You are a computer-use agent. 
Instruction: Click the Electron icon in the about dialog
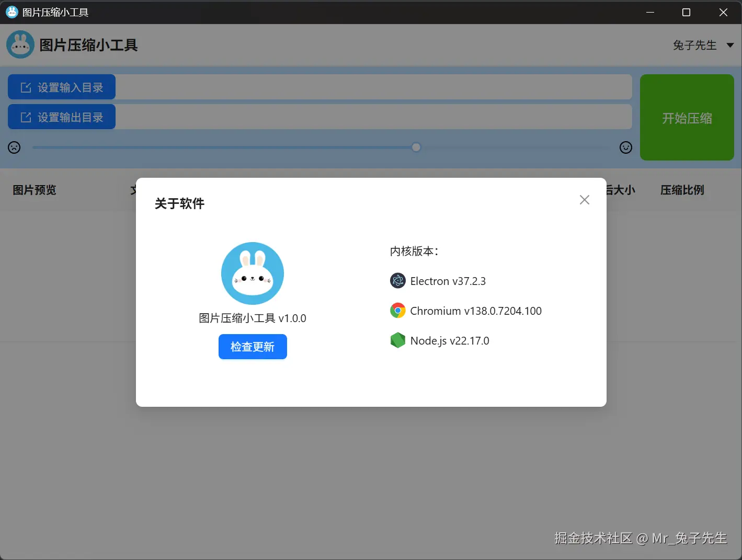(397, 280)
